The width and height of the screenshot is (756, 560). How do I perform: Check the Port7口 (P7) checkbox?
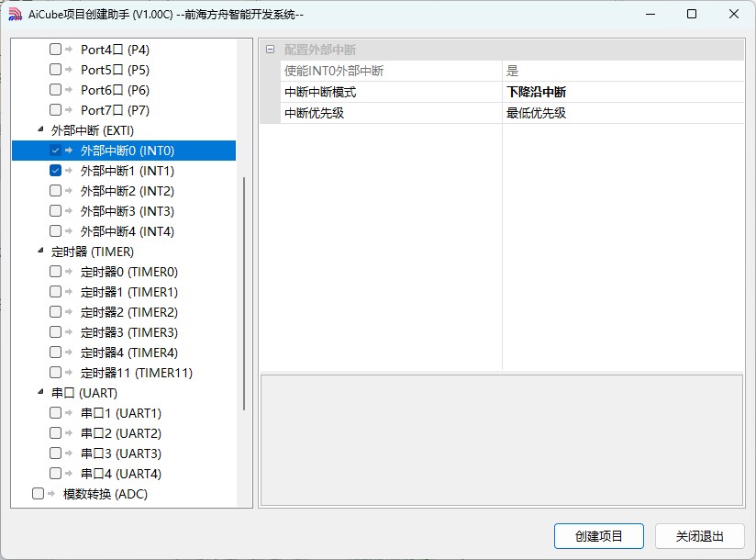[x=55, y=110]
